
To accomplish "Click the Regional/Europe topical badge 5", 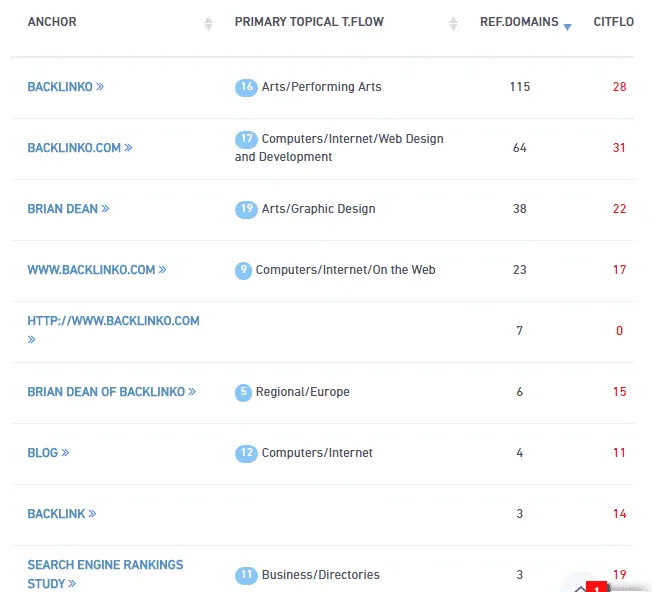I will tap(243, 392).
